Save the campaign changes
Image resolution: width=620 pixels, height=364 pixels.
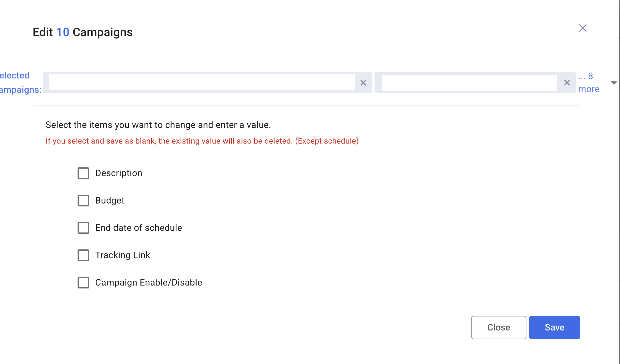[x=554, y=327]
